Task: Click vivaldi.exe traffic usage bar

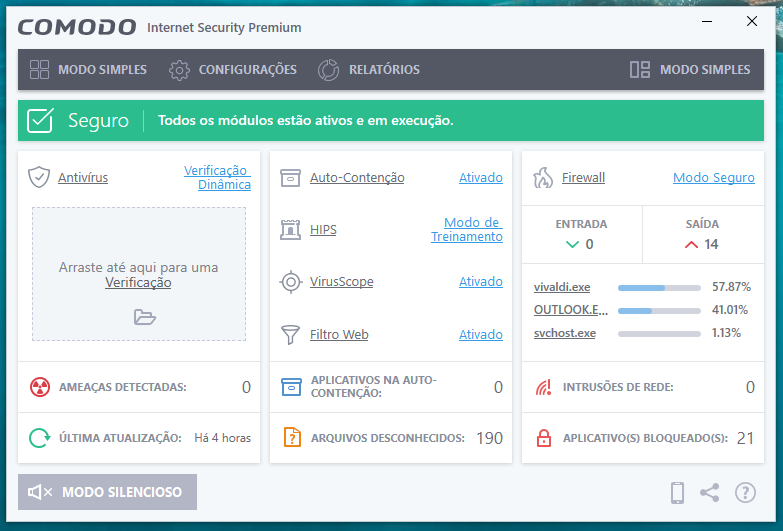Action: (659, 288)
